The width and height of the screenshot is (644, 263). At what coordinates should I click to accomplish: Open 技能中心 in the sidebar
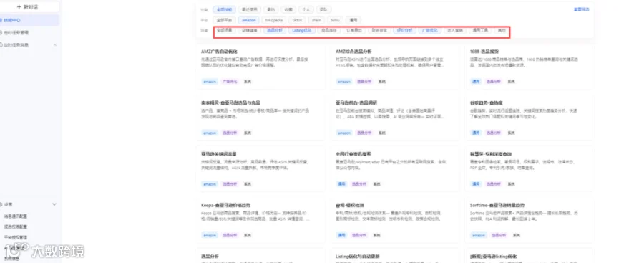click(12, 20)
